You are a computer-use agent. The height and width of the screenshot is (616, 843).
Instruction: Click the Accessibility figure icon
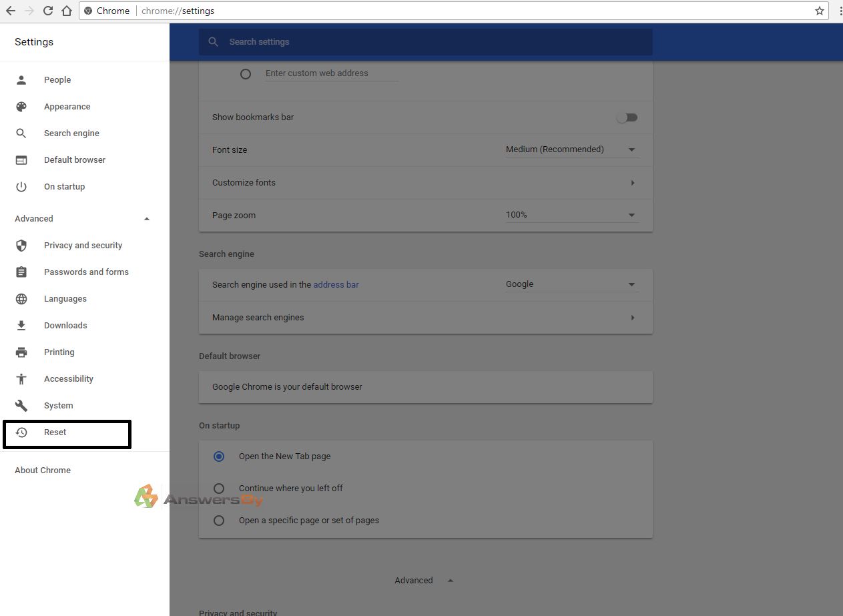tap(21, 379)
